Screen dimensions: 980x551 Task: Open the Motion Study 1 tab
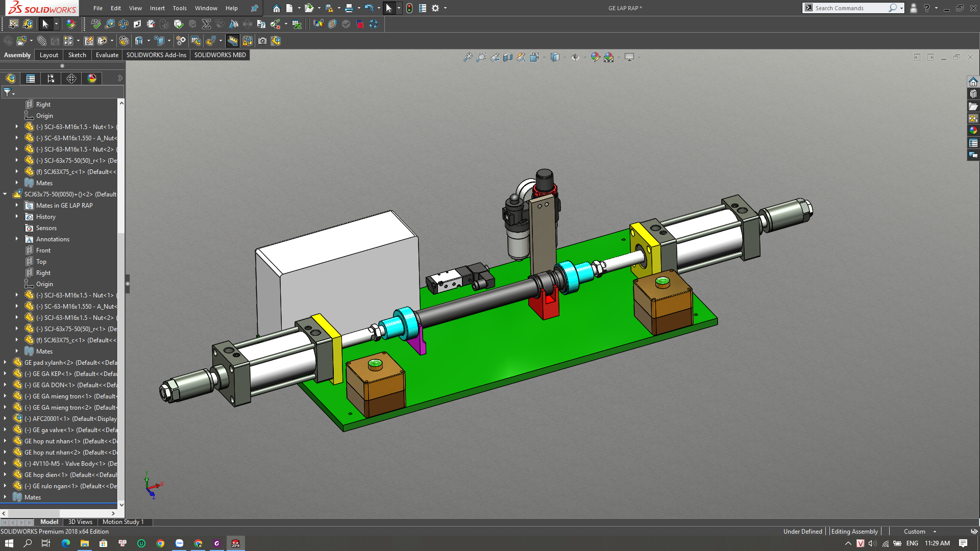point(123,522)
